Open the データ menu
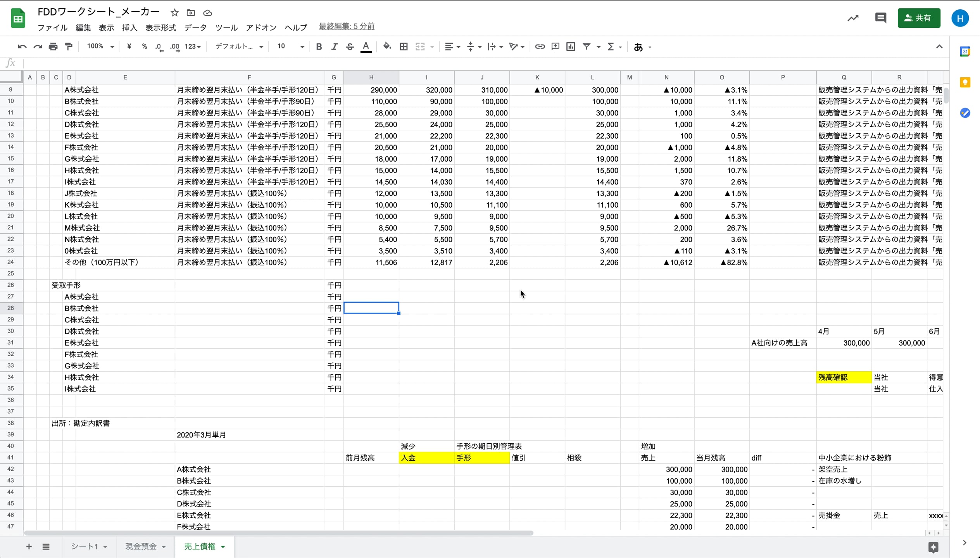Screen dimensions: 980x558 195,28
